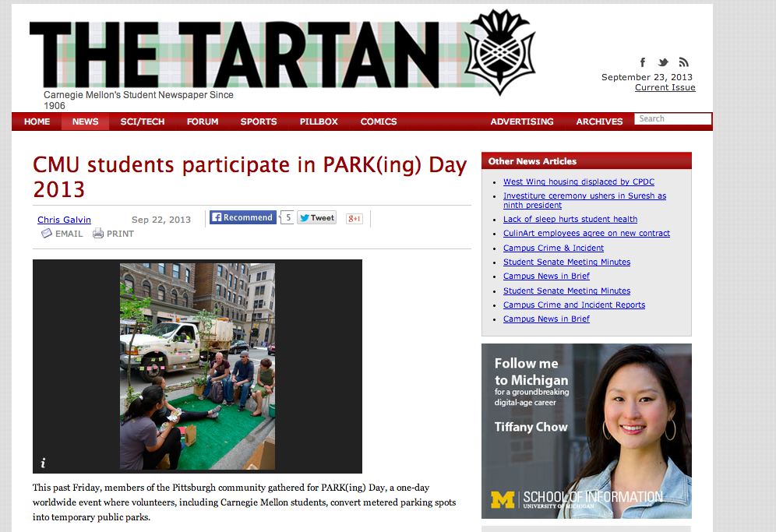This screenshot has width=776, height=532.
Task: Click the printer PRINT icon
Action: (98, 233)
